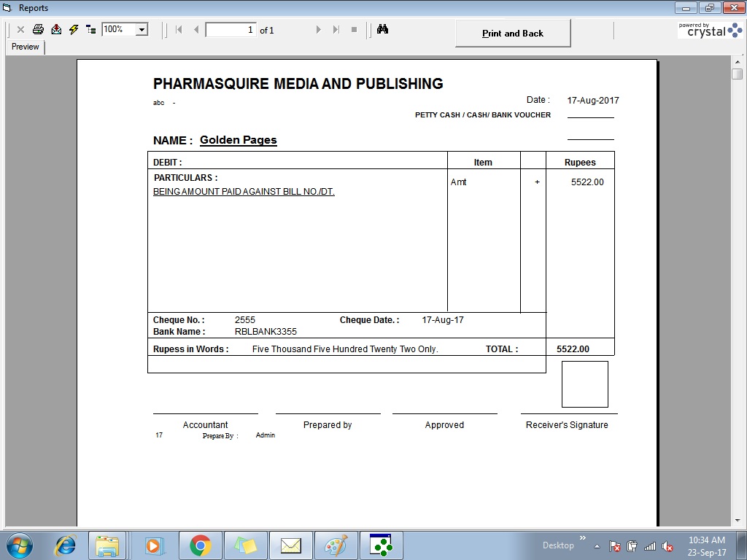Click the muted volume tray icon
The height and width of the screenshot is (560, 747).
pos(667,546)
